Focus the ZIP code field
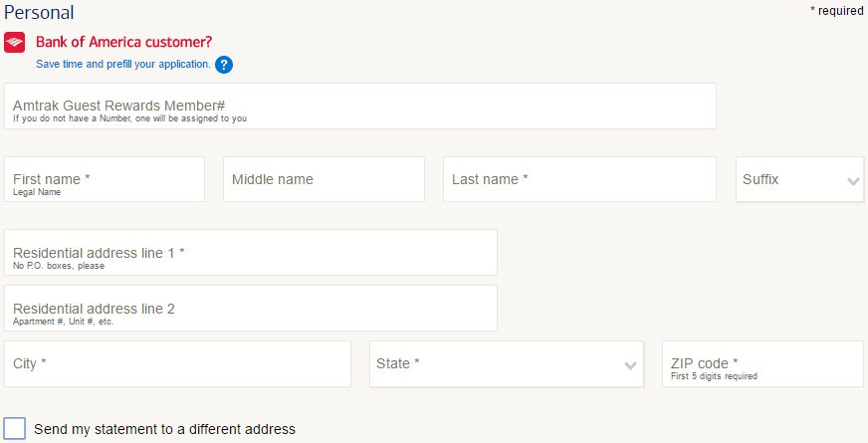The height and width of the screenshot is (443, 868). coord(762,363)
